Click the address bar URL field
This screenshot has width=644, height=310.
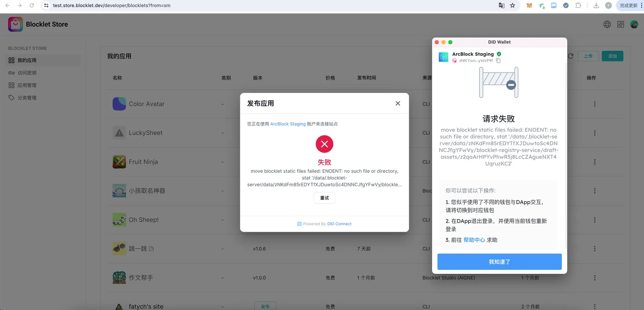(270, 6)
